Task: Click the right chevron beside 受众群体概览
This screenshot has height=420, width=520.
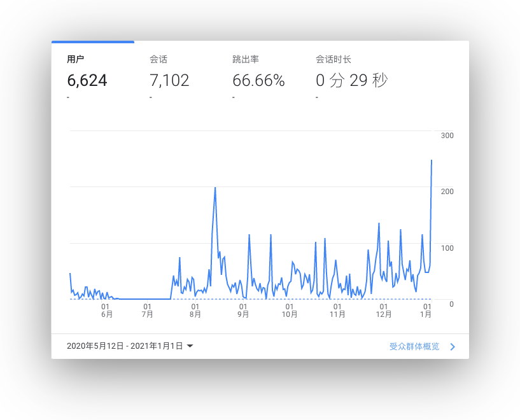Action: coord(453,347)
